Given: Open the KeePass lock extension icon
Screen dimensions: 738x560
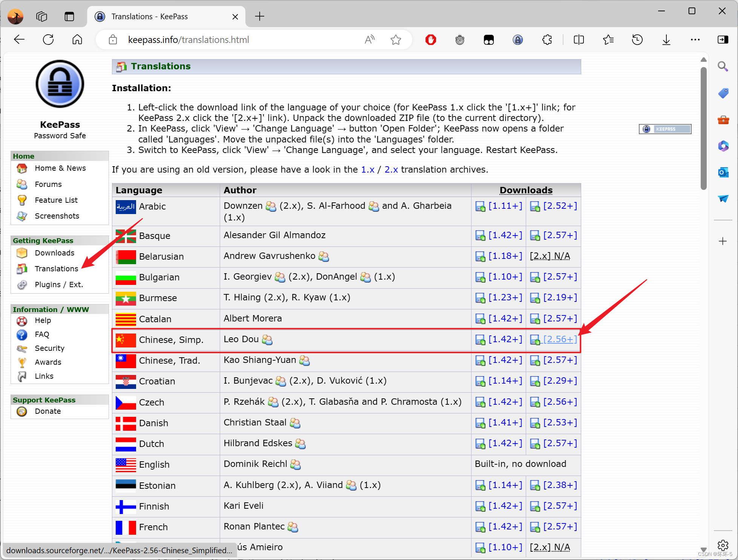Looking at the screenshot, I should (518, 40).
